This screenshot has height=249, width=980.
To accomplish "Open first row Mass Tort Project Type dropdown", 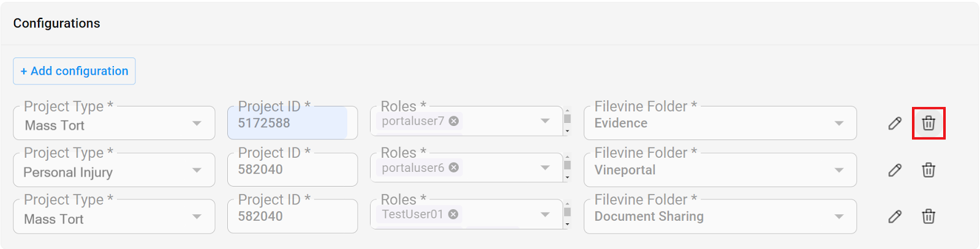I will coord(114,123).
